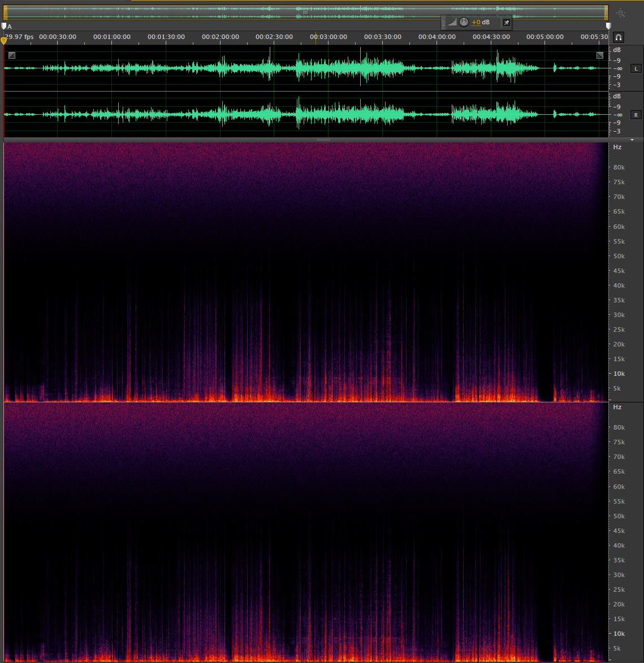This screenshot has height=663, width=644.
Task: Click the fade in handle on the waveform
Action: (x=12, y=55)
